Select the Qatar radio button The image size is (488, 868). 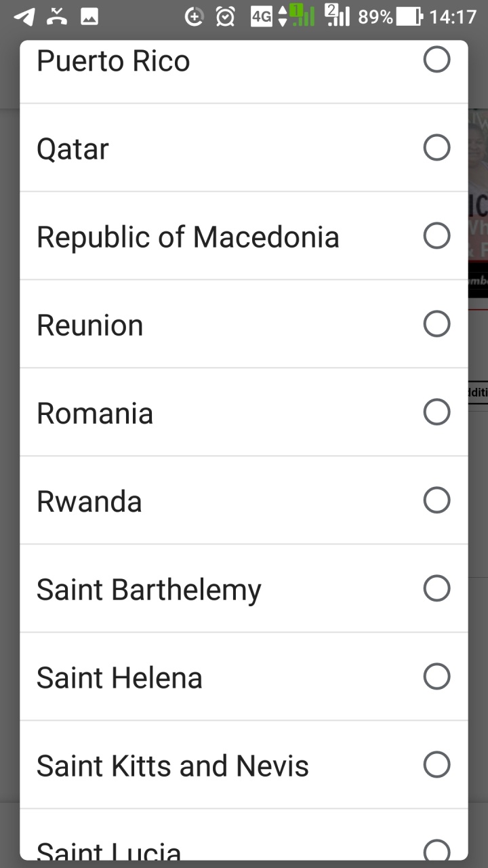(436, 147)
